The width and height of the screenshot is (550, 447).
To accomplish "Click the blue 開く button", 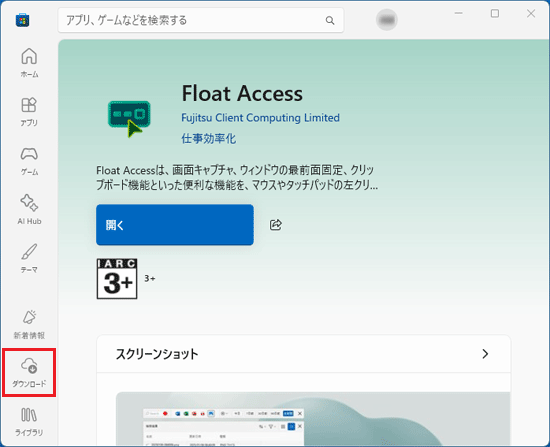I will pos(175,225).
